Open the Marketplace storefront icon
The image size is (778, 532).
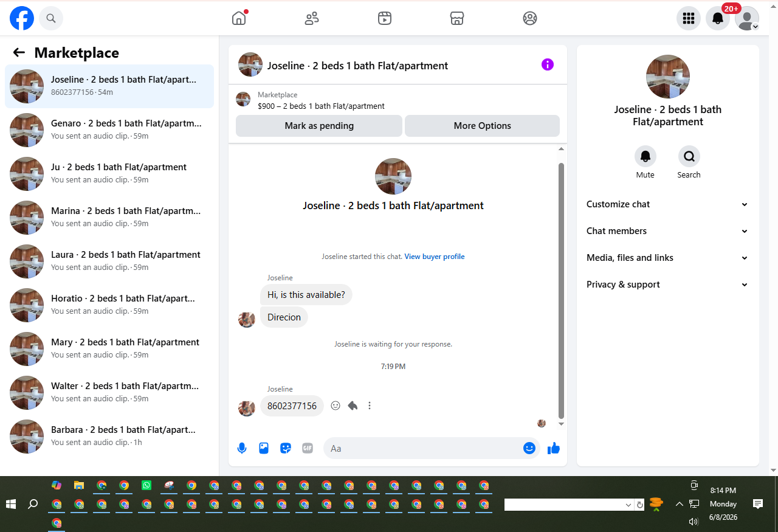pyautogui.click(x=457, y=18)
